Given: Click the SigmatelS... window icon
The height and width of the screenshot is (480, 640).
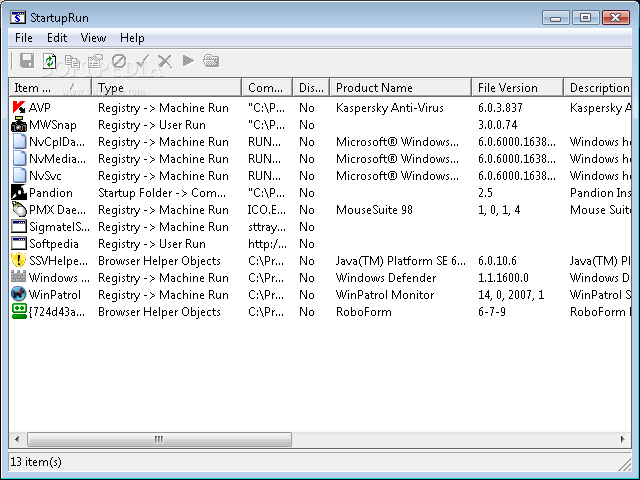Looking at the screenshot, I should pos(19,227).
